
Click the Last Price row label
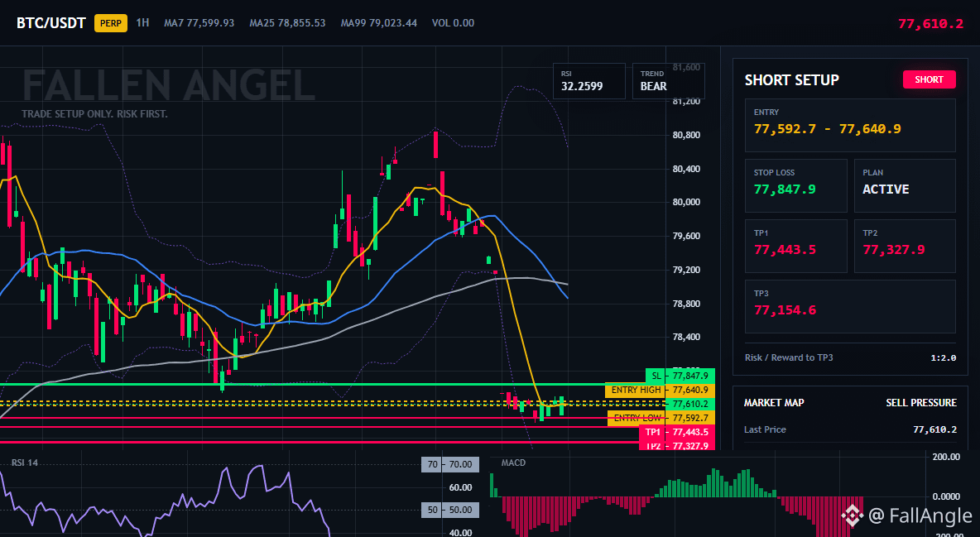pyautogui.click(x=765, y=429)
